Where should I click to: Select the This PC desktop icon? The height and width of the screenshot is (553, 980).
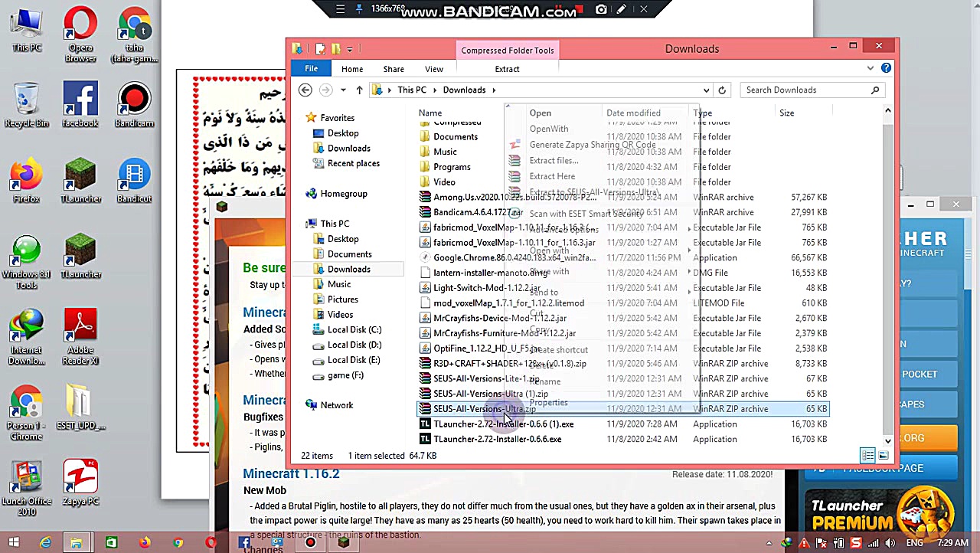click(x=26, y=31)
